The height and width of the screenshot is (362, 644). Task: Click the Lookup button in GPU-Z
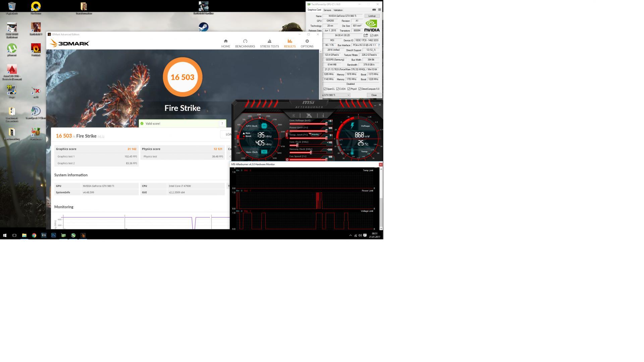pyautogui.click(x=372, y=16)
